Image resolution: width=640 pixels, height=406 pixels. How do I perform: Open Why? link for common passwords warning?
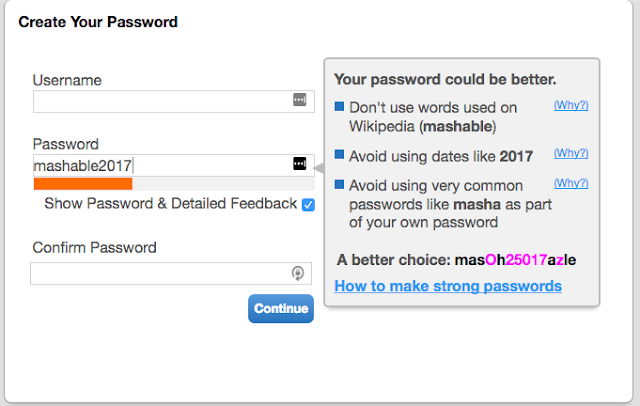tap(571, 183)
